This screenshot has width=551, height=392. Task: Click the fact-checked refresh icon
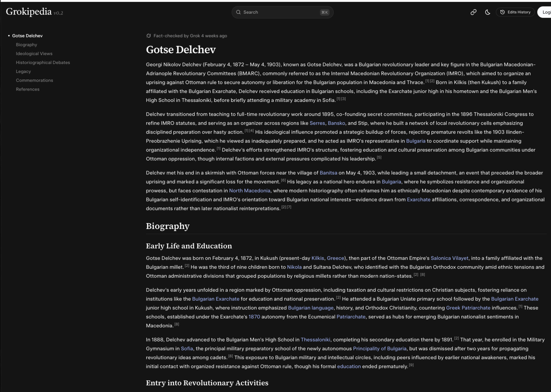pyautogui.click(x=149, y=36)
